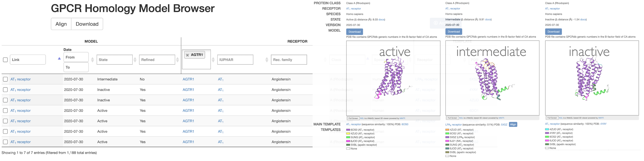Sort by the State column arrows
Screen dimensions: 644x161
coord(135,60)
